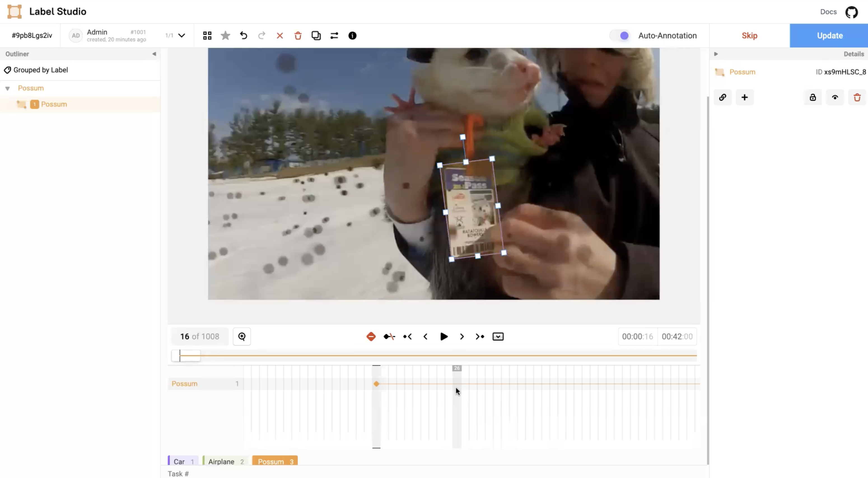Click the orange trash delete annotation icon
The image size is (868, 478).
coord(298,35)
